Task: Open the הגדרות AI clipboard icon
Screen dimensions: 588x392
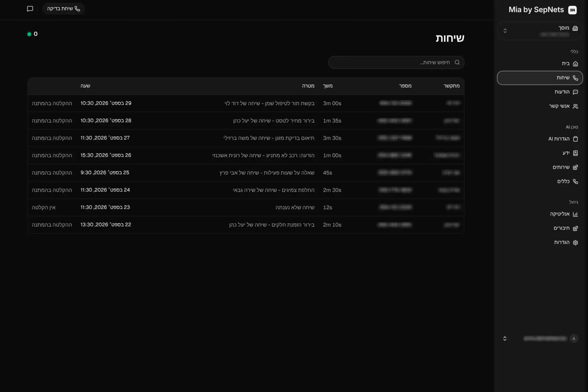Action: pos(575,139)
